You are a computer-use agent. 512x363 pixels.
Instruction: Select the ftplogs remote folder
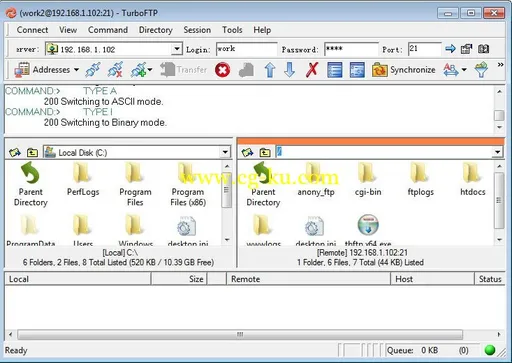tap(420, 179)
